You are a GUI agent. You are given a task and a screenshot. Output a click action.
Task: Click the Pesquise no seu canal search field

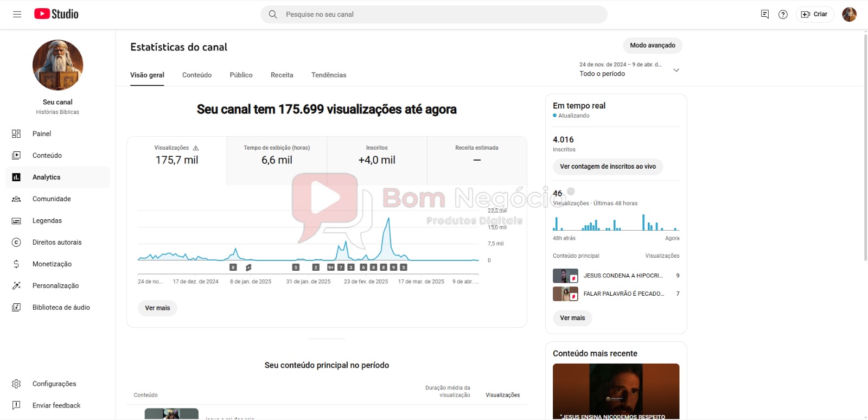point(434,15)
